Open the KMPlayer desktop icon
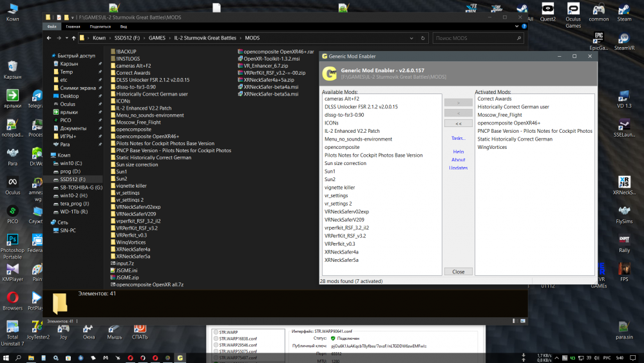644x363 pixels. click(x=12, y=270)
